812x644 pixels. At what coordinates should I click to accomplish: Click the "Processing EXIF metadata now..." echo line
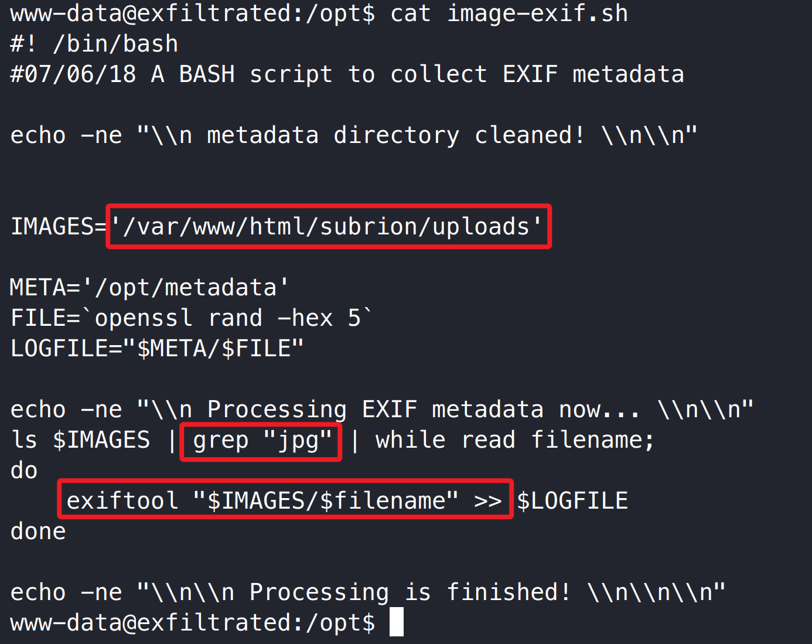click(x=382, y=410)
